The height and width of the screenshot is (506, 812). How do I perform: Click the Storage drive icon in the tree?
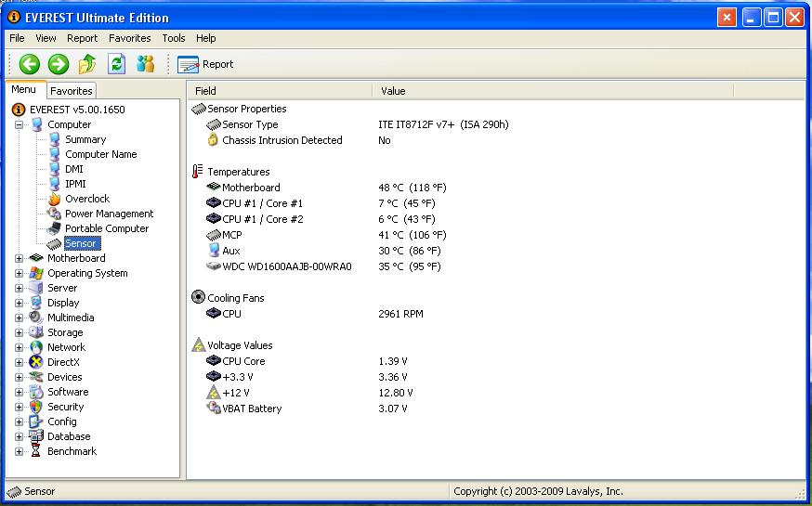[x=36, y=332]
